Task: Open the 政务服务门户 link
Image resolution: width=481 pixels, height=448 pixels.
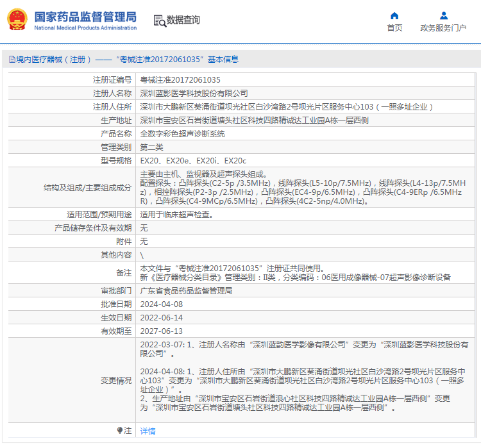Action: pos(443,28)
